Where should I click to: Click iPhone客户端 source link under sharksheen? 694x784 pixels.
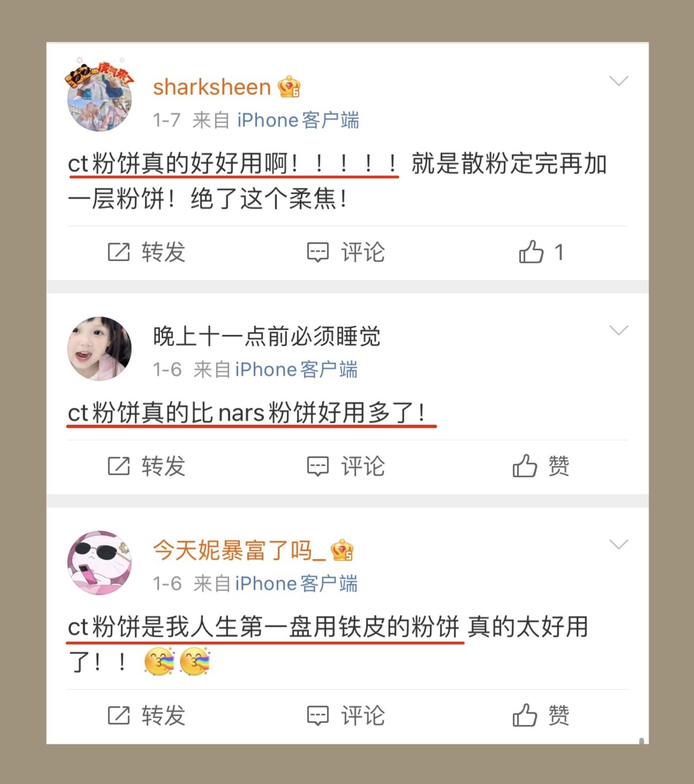(x=298, y=120)
